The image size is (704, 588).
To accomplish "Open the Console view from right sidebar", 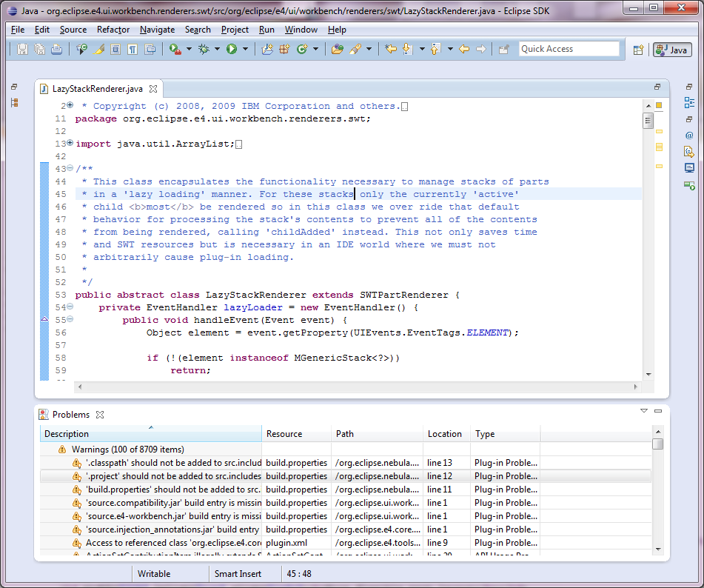I will pos(690,167).
